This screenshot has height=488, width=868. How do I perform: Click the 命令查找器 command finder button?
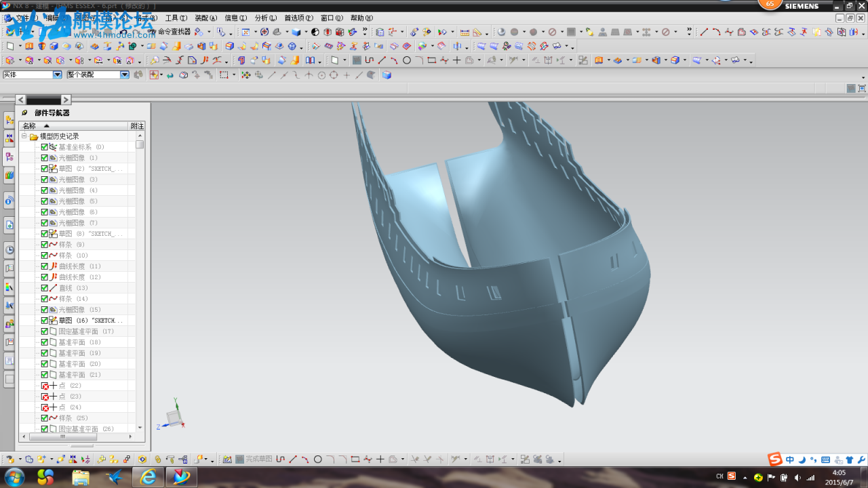(x=170, y=32)
